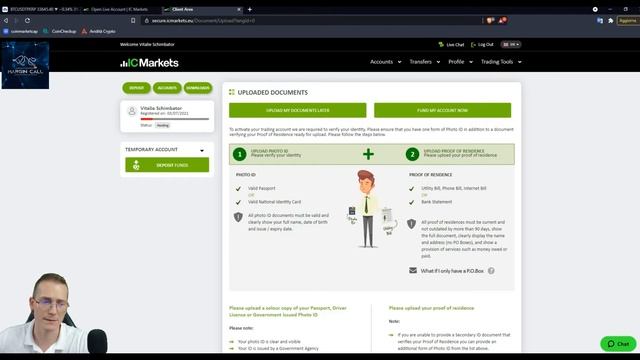Click the 'What if I only have a P.O.Box' text
This screenshot has height=360, width=640.
[x=452, y=271]
